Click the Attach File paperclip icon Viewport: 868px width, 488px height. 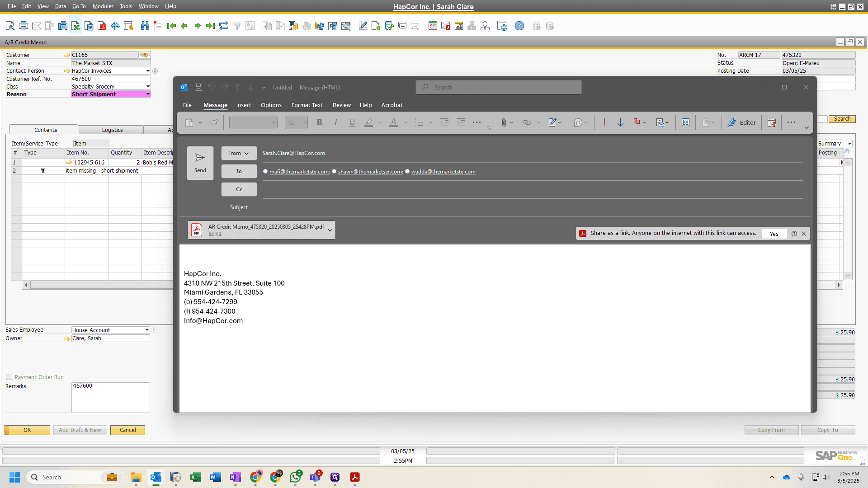504,122
